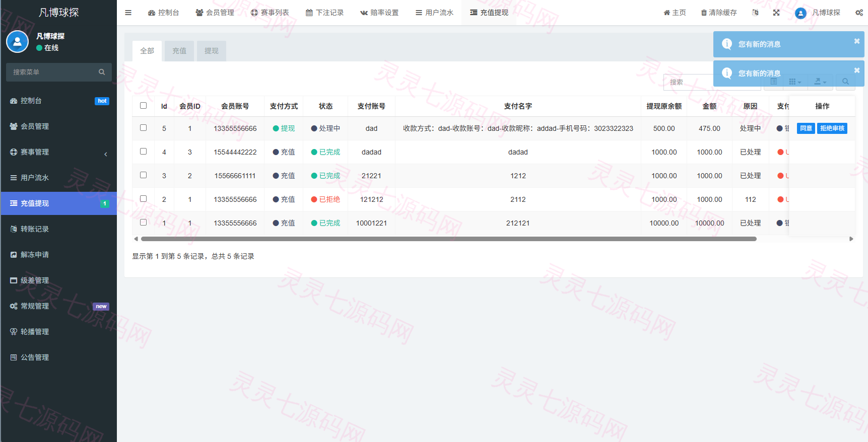Toggle the sidebar with the hamburger icon
This screenshot has height=442, width=868.
click(128, 13)
